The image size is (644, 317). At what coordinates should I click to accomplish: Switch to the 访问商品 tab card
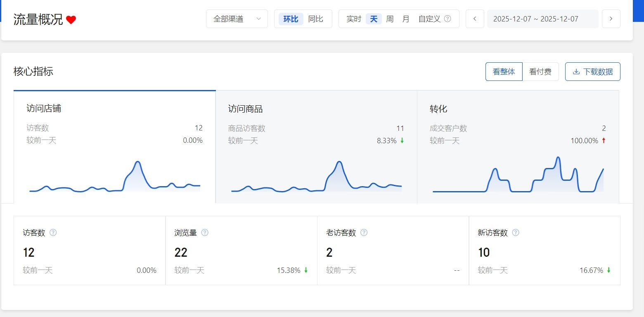[x=316, y=147]
